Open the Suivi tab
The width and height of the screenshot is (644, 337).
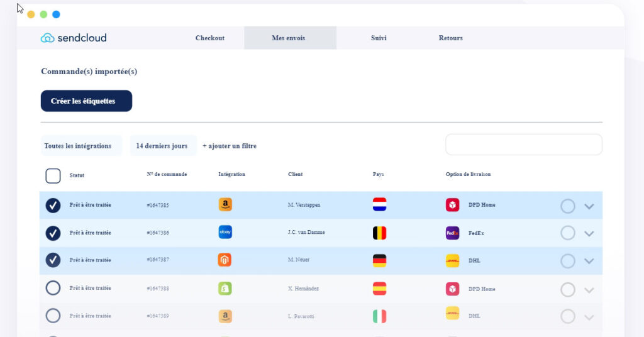click(379, 38)
